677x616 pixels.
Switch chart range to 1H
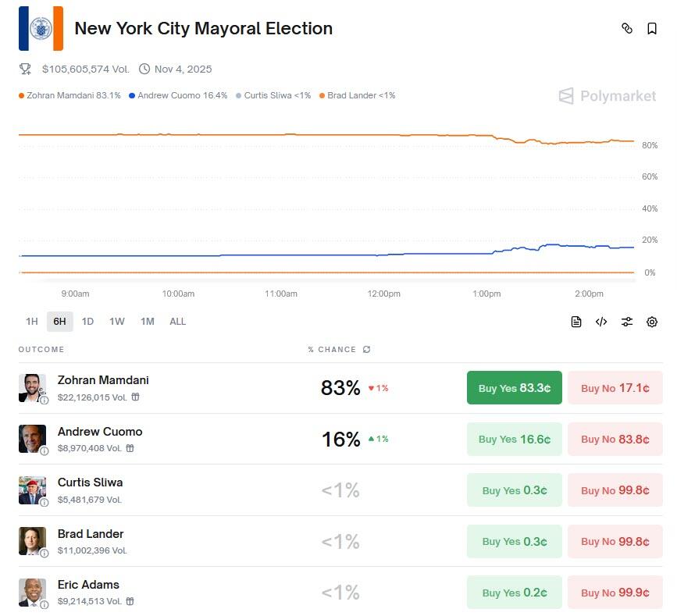pyautogui.click(x=31, y=322)
